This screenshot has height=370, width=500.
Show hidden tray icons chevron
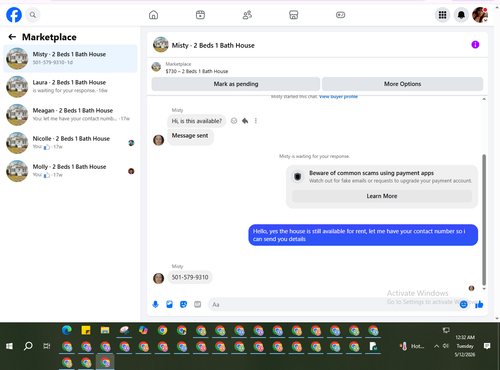click(x=436, y=346)
